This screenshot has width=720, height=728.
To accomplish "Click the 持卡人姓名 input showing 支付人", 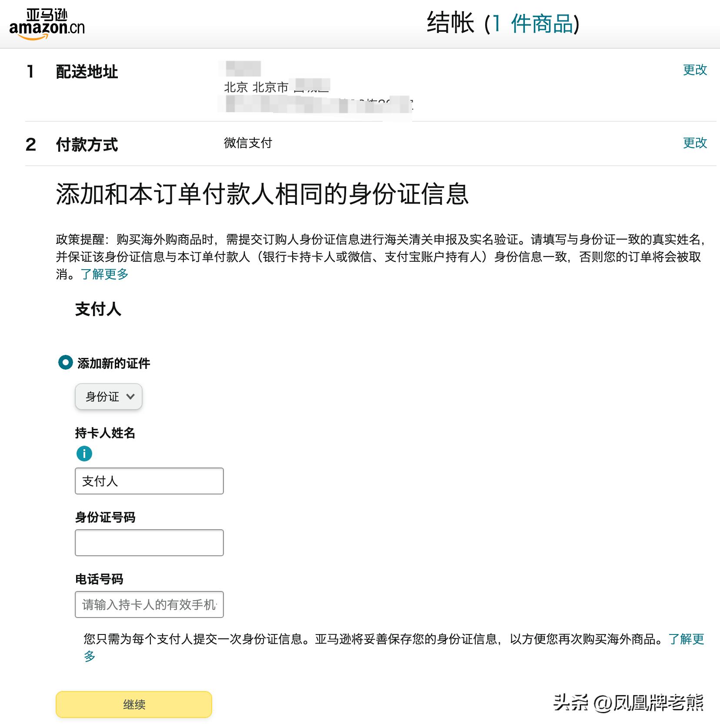I will pyautogui.click(x=149, y=481).
